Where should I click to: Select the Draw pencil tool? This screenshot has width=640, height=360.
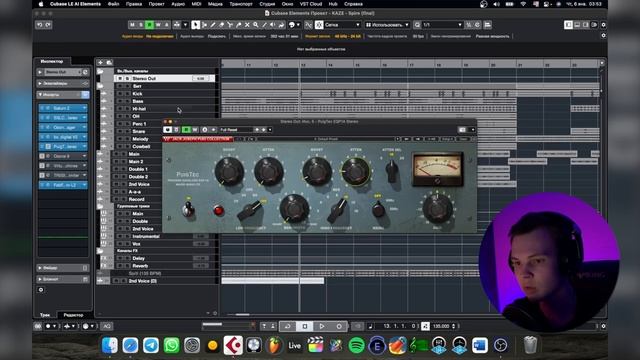[213, 25]
